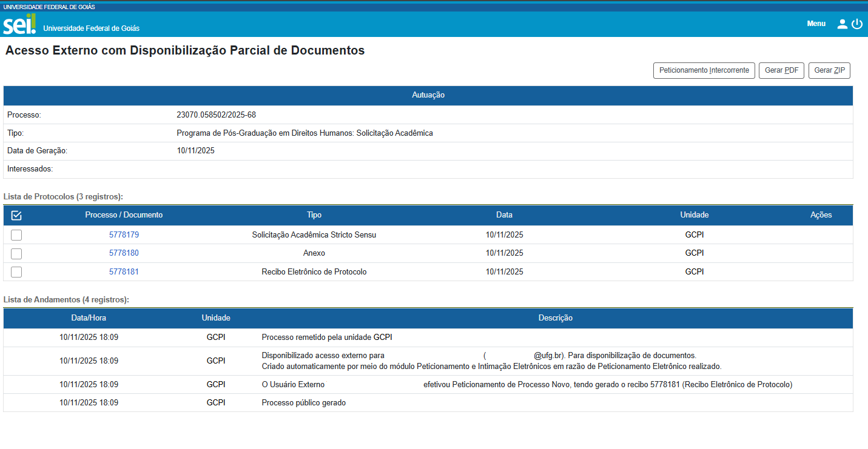Click the SEI logo
The image size is (868, 449).
(x=19, y=24)
